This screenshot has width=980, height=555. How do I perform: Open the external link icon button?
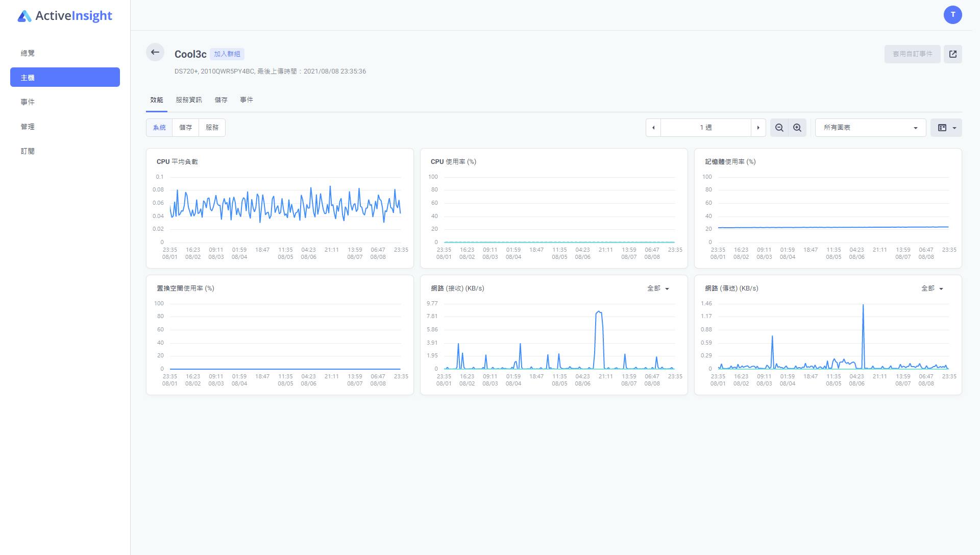[x=952, y=54]
